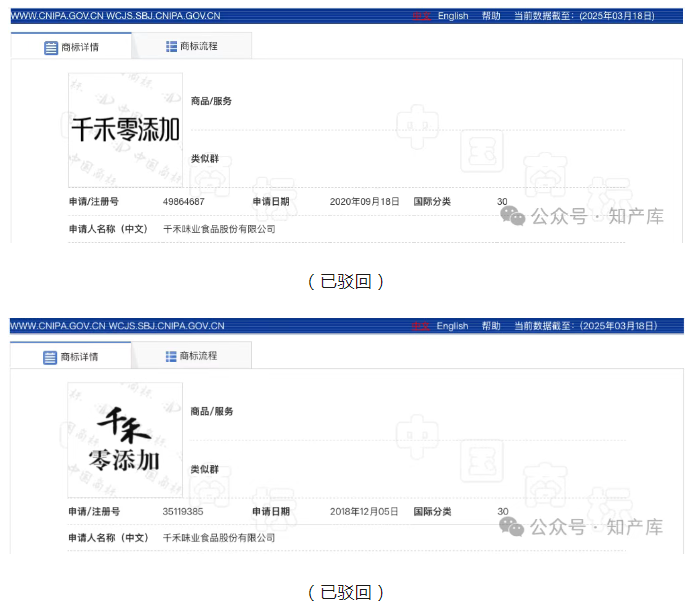Viewport: 697px width, 614px height.
Task: Select the 商标详情 tab in the upper record
Action: click(x=72, y=47)
